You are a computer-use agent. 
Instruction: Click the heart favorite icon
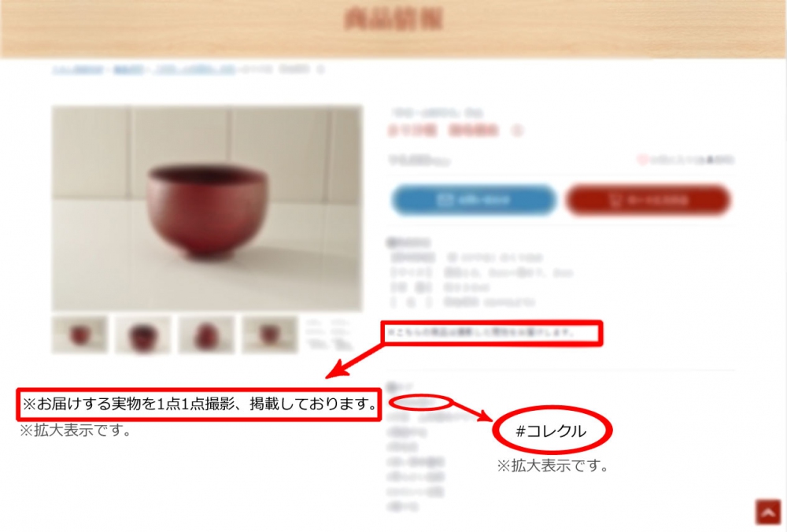(642, 160)
